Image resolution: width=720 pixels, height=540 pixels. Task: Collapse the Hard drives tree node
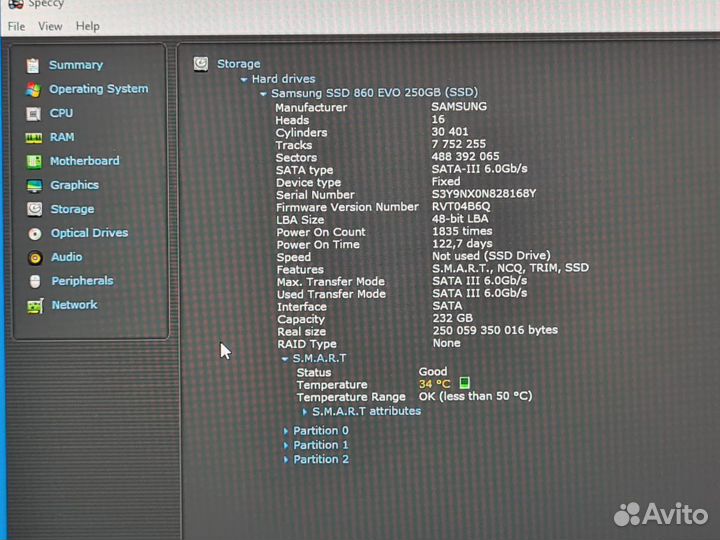[244, 80]
